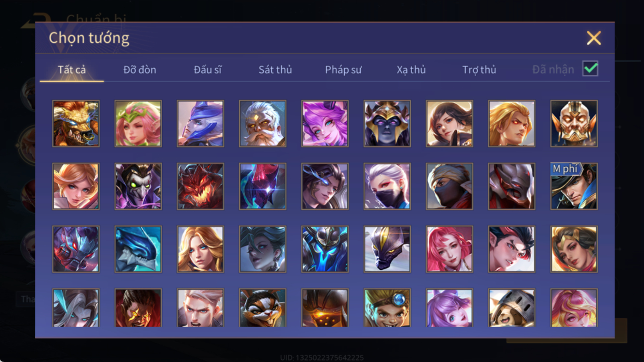Toggle the Đã nhận checkbox
Image resolution: width=644 pixels, height=362 pixels.
[590, 69]
